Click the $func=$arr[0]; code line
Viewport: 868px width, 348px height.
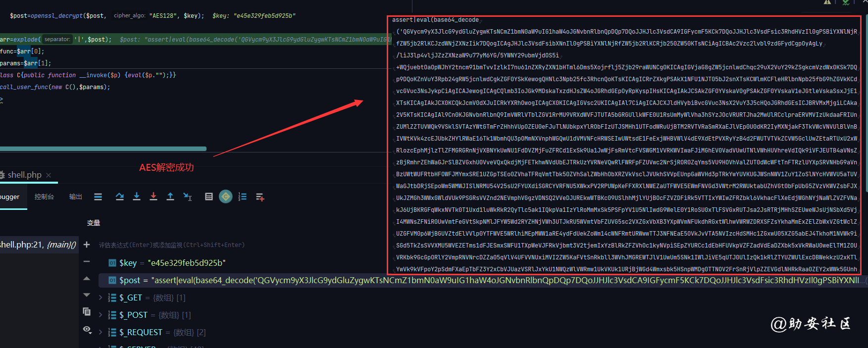[x=22, y=51]
